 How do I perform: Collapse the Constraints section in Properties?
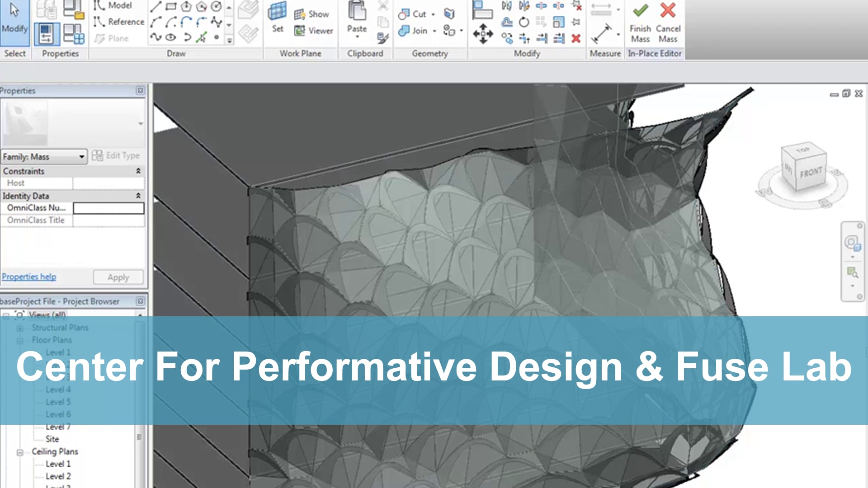pyautogui.click(x=138, y=171)
